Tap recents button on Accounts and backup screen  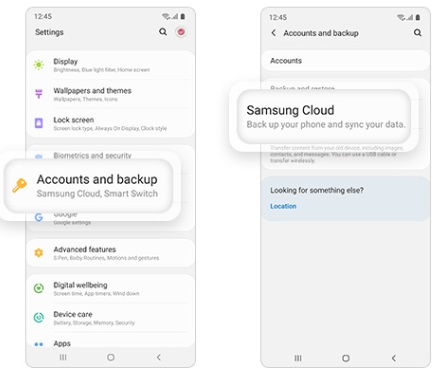[x=298, y=358]
